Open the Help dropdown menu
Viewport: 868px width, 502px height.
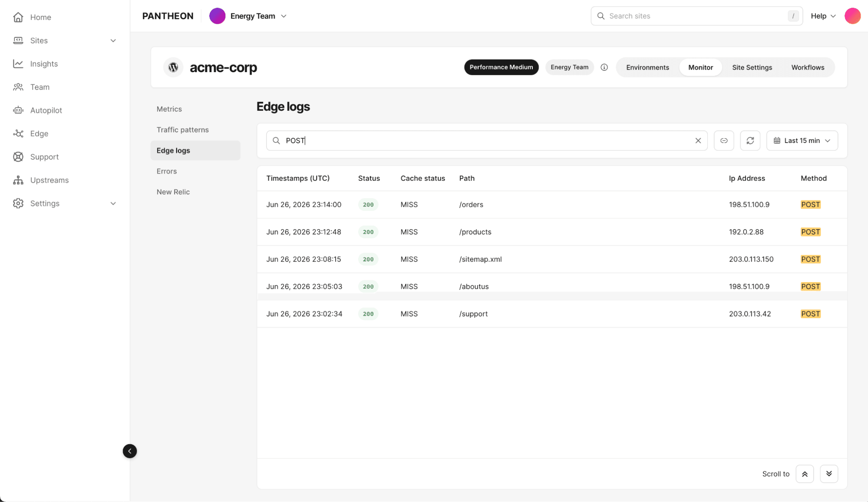823,16
